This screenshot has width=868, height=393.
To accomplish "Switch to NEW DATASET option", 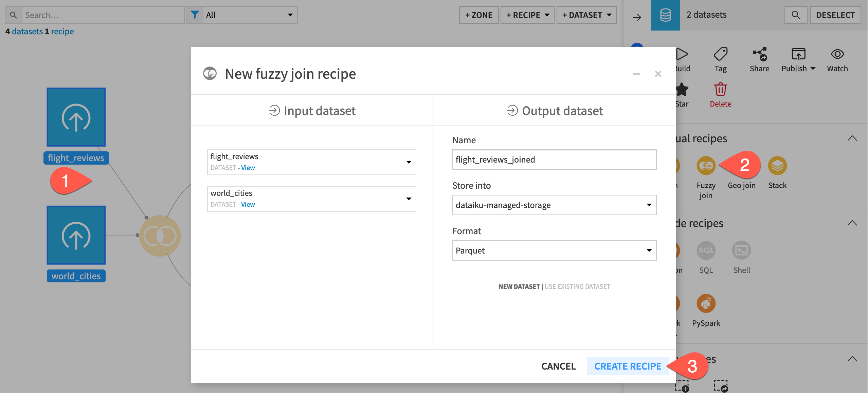I will pos(519,286).
